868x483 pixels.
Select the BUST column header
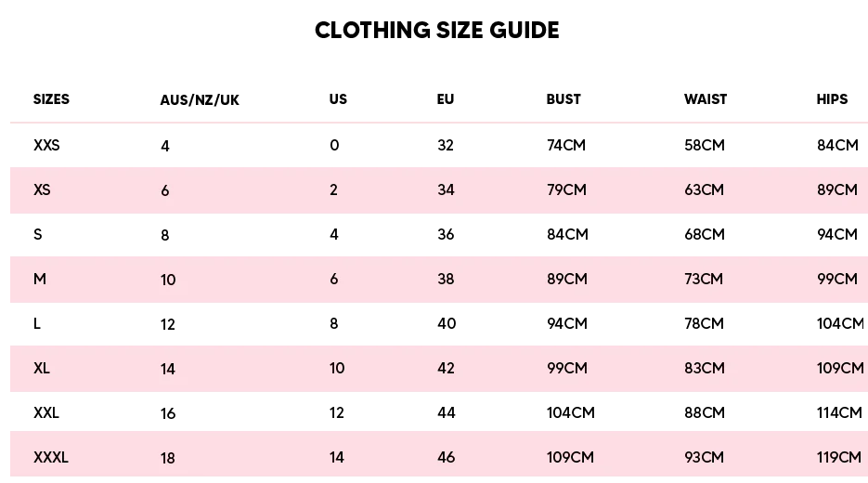tap(564, 99)
